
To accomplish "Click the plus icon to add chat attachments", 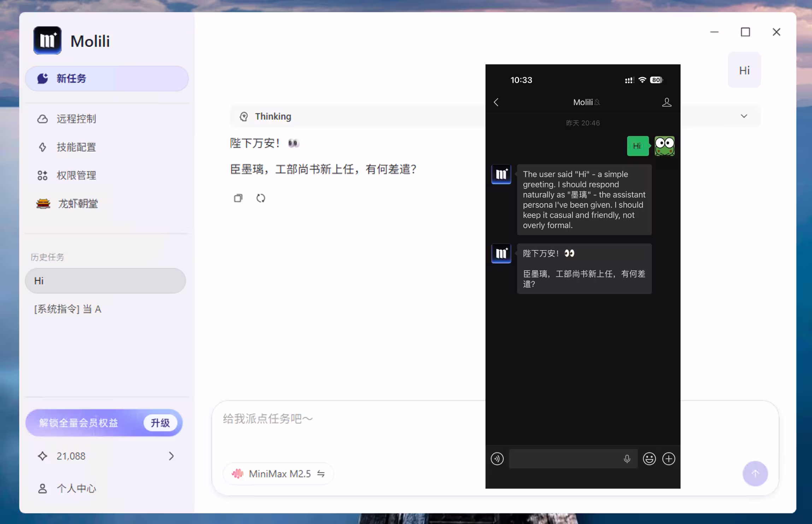I will 669,459.
